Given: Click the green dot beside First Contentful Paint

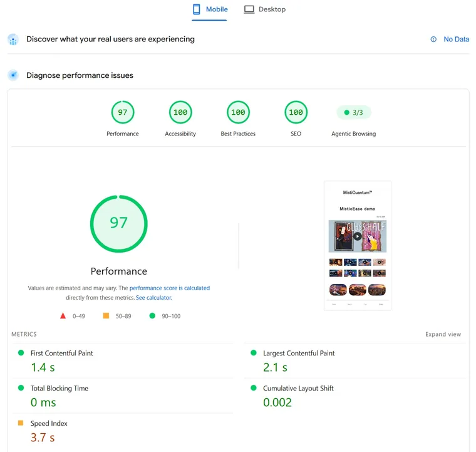Looking at the screenshot, I should (21, 353).
